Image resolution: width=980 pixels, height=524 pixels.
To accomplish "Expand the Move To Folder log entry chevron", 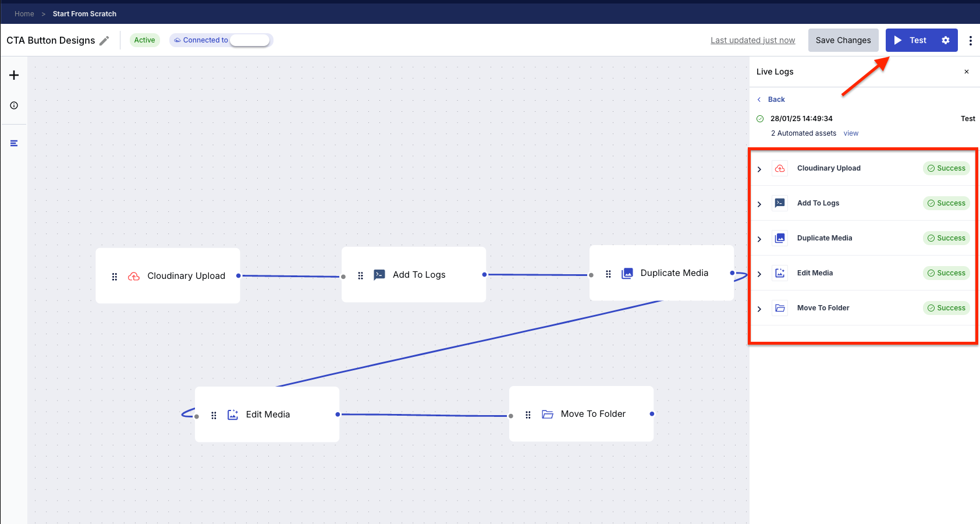I will (759, 309).
